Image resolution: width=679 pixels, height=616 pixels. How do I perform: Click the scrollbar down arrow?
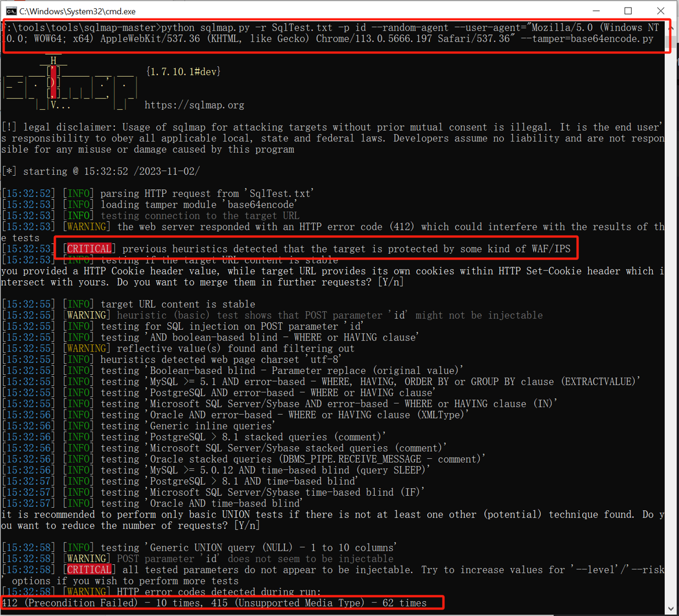671,608
